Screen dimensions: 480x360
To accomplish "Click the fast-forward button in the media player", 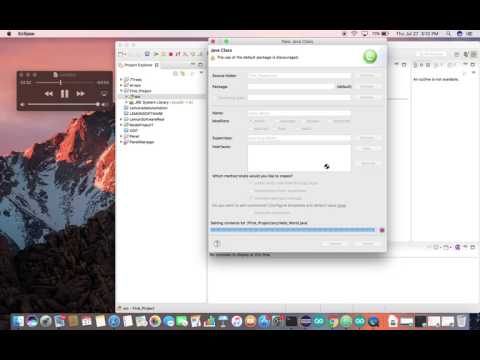I will pos(80,94).
